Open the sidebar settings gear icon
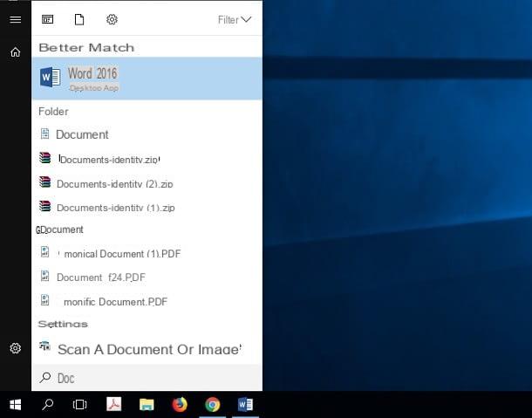This screenshot has width=532, height=418. click(16, 348)
